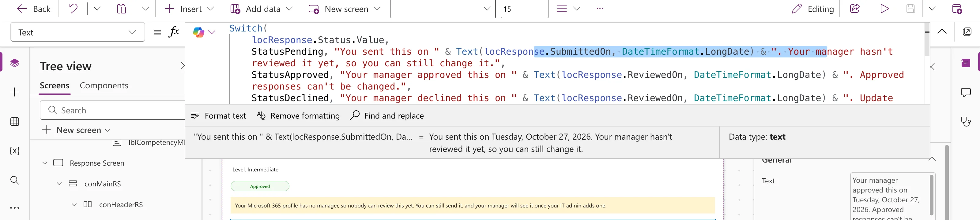980x220 pixels.
Task: Open the comments icon on right rail
Action: tap(966, 92)
